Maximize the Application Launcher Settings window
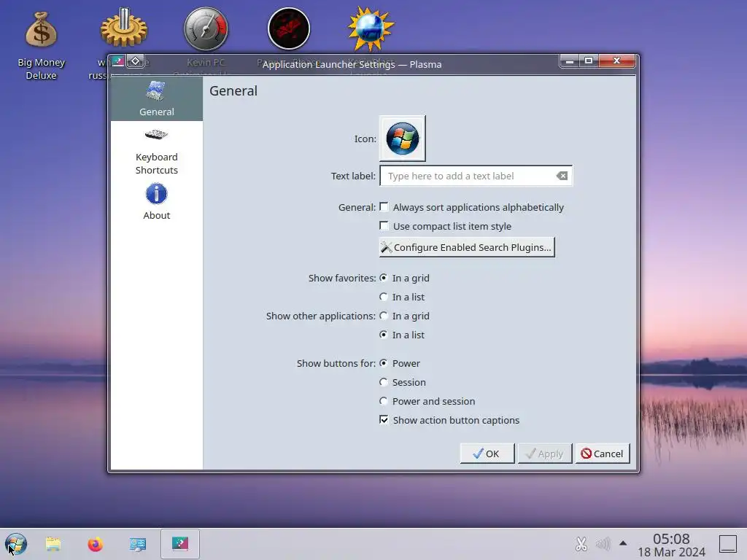Image resolution: width=747 pixels, height=560 pixels. point(589,61)
